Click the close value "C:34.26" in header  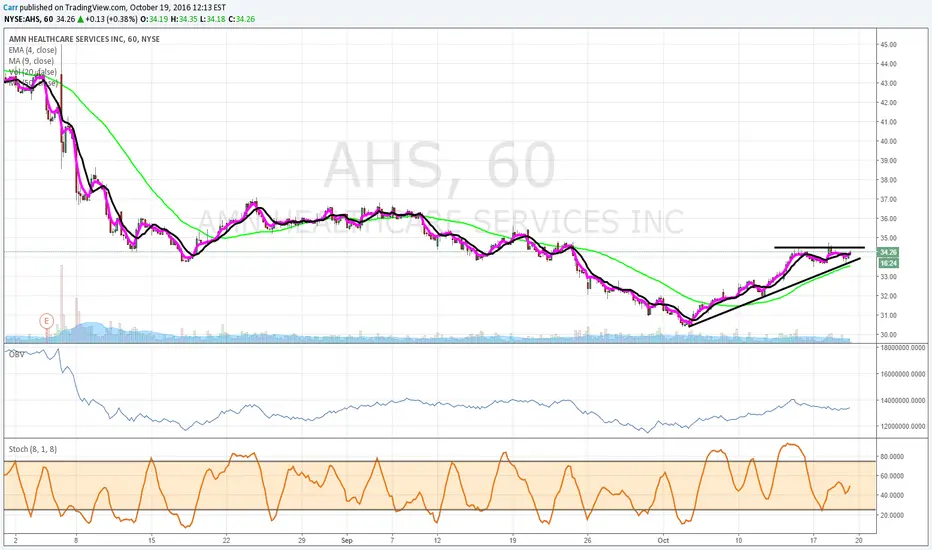coord(241,19)
